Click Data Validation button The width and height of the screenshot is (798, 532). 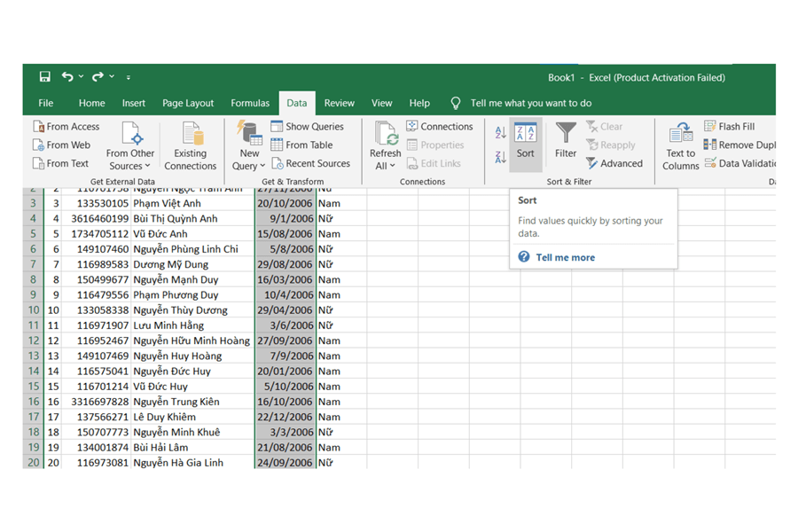pyautogui.click(x=739, y=163)
